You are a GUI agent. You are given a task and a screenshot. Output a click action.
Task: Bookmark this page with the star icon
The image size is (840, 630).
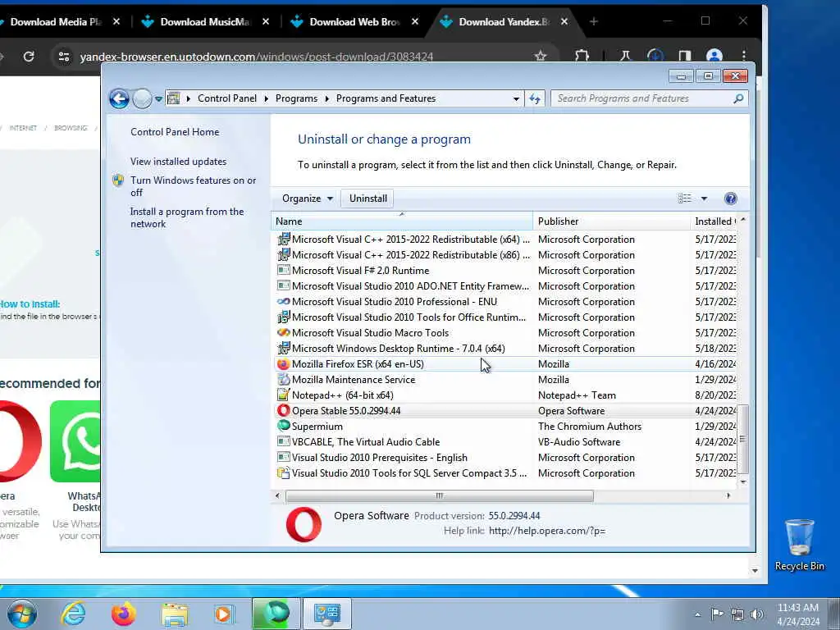pos(541,56)
